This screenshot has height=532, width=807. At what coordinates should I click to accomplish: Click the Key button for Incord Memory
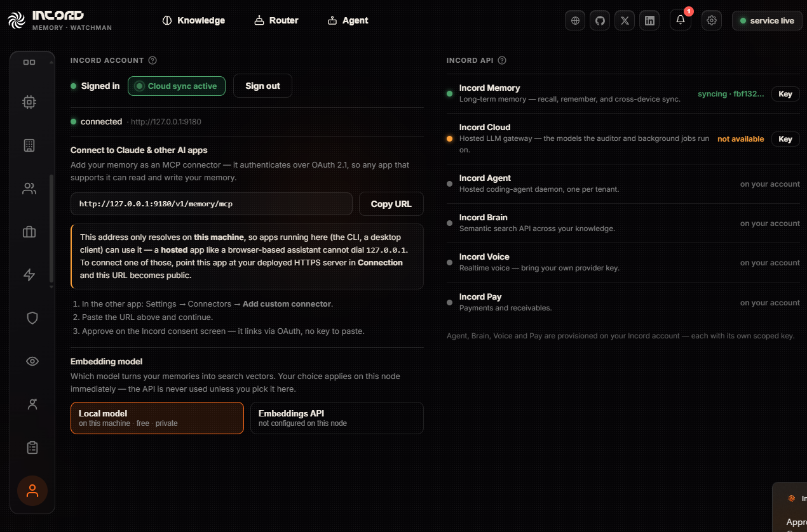click(x=785, y=94)
